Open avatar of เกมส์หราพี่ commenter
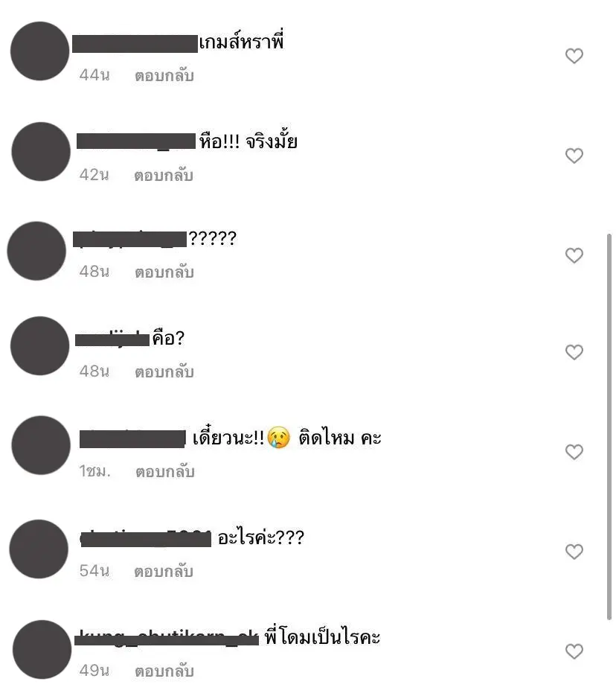The height and width of the screenshot is (699, 616). point(40,51)
